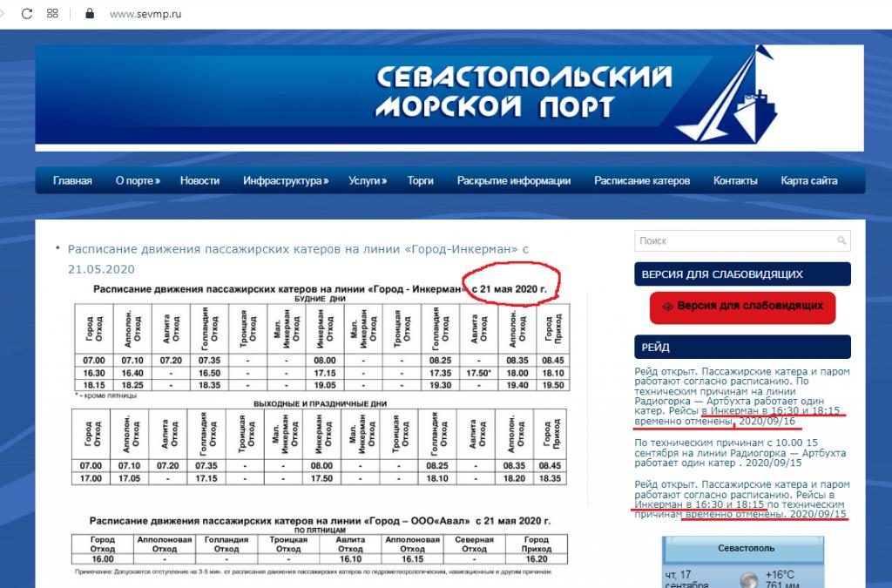
Task: Click the 16.00 departure cell in Авал table
Action: coord(103,559)
